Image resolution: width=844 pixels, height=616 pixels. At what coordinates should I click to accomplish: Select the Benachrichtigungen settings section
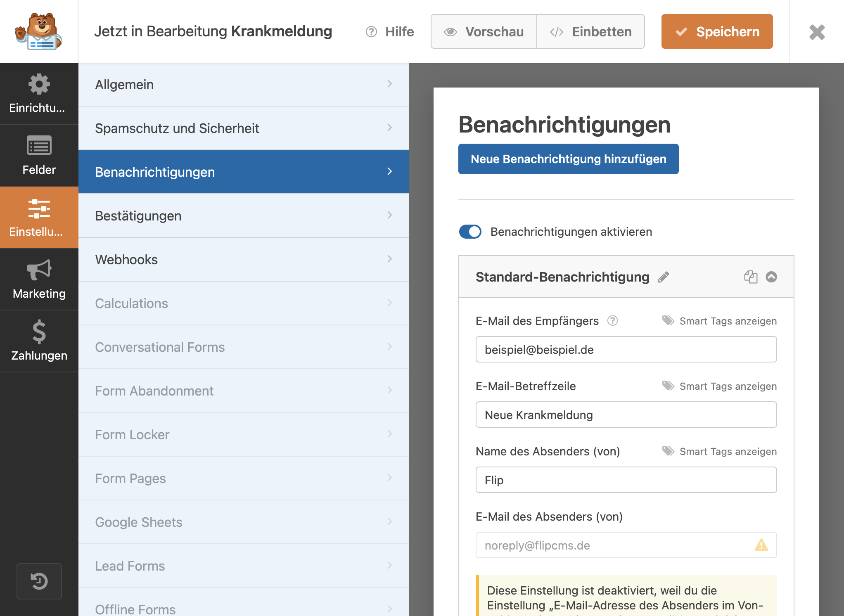click(x=244, y=172)
